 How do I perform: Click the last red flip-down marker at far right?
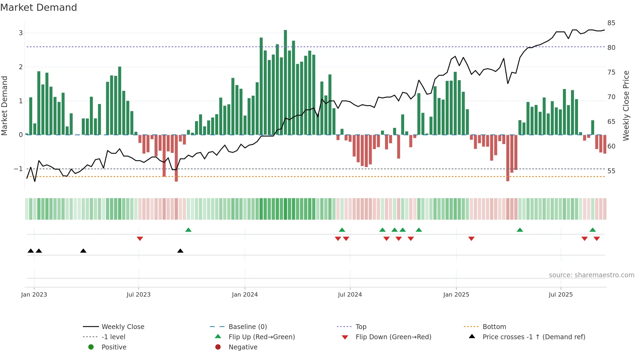click(597, 239)
